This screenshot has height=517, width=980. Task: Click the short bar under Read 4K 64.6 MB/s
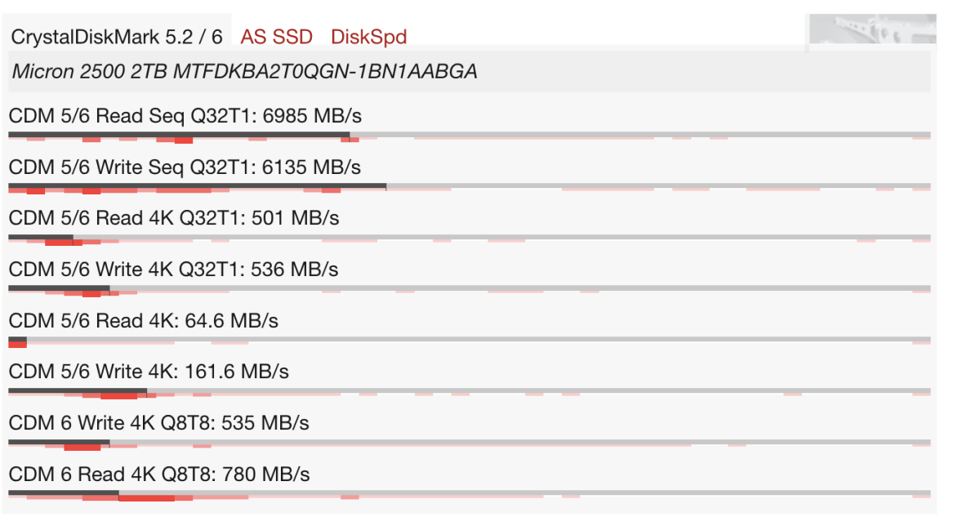(17, 339)
